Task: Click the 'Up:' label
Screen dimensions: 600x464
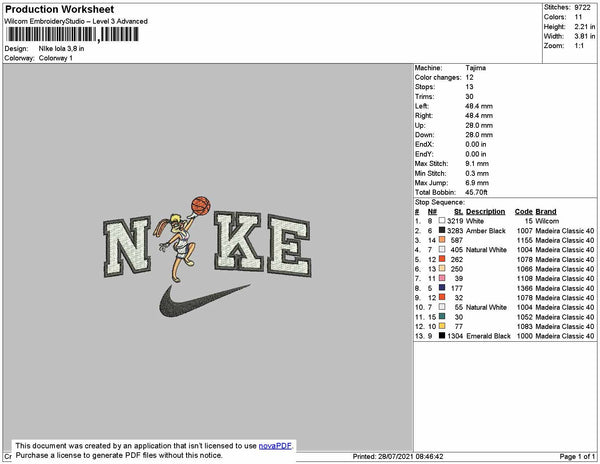Action: coord(420,125)
